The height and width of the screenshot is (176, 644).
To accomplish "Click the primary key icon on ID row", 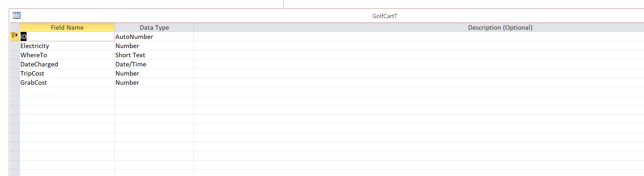I will pos(13,35).
